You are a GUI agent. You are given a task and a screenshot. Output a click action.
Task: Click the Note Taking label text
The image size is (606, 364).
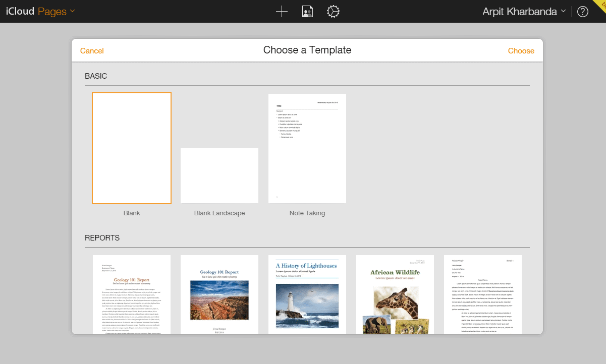coord(307,213)
